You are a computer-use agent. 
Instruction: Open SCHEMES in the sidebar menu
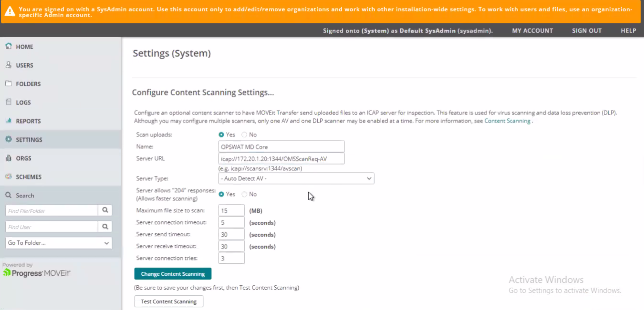click(61, 177)
